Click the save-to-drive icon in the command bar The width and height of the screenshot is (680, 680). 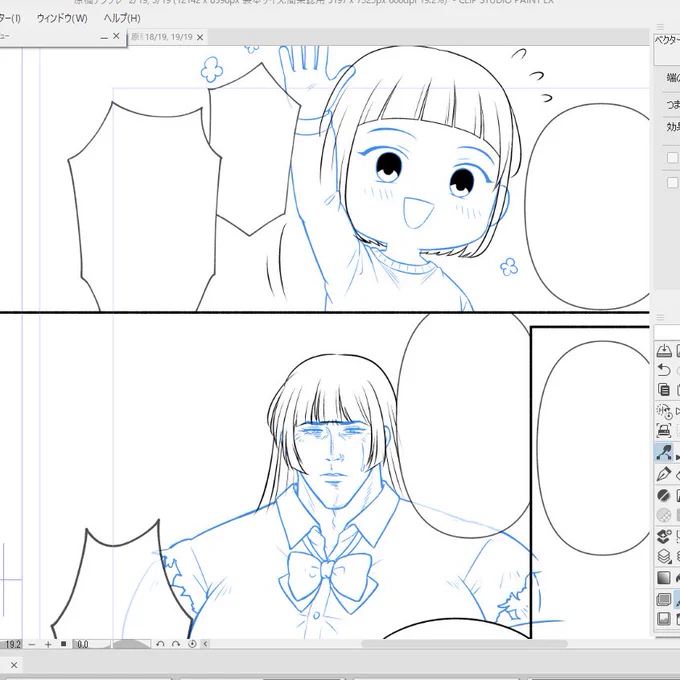pyautogui.click(x=664, y=350)
